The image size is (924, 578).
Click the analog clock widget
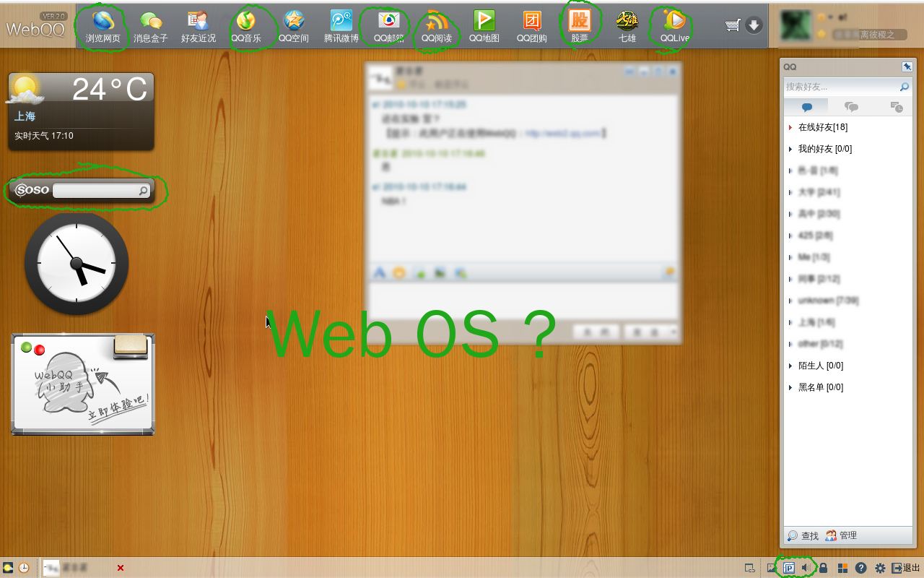(77, 264)
